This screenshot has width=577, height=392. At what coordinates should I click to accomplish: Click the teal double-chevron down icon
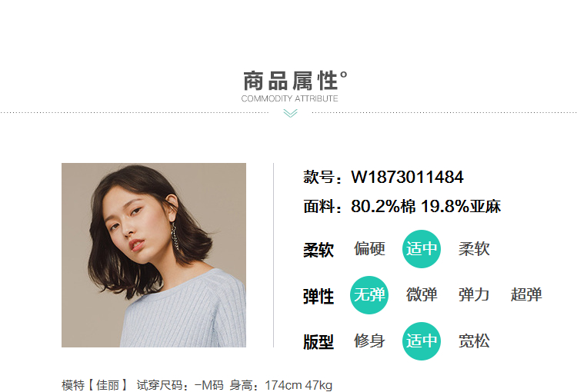coord(290,113)
